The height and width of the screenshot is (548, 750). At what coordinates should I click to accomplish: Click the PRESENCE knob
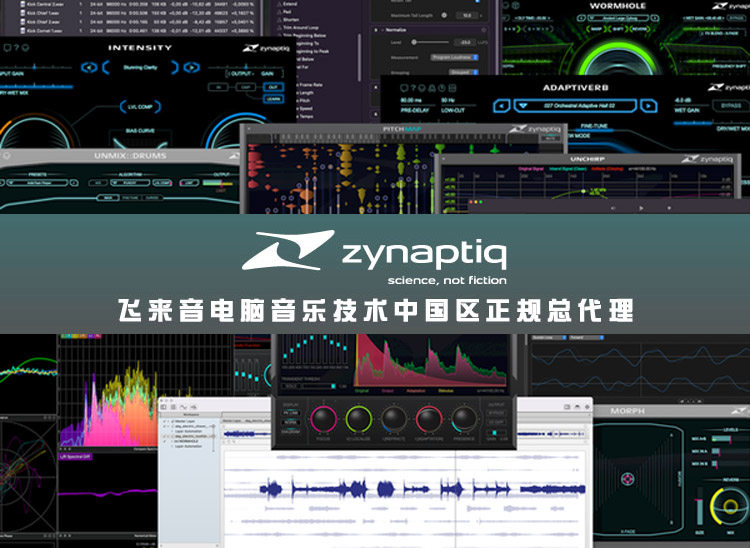click(x=463, y=418)
